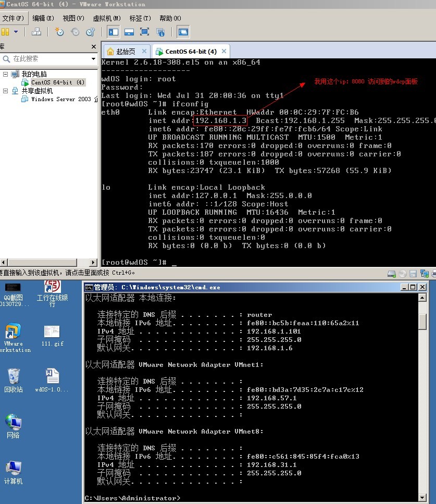This screenshot has height=504, width=436.
Task: Open the QQ截图 desktop file icon
Action: pyautogui.click(x=13, y=294)
